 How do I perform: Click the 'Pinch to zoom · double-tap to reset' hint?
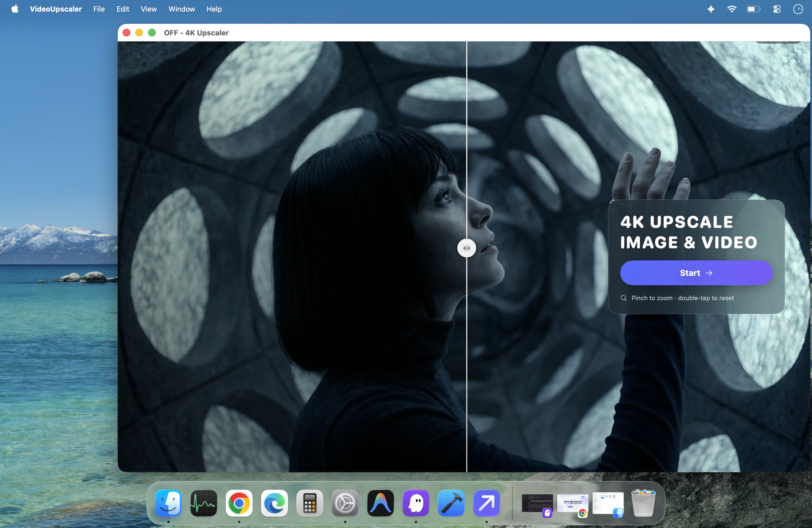tap(682, 298)
